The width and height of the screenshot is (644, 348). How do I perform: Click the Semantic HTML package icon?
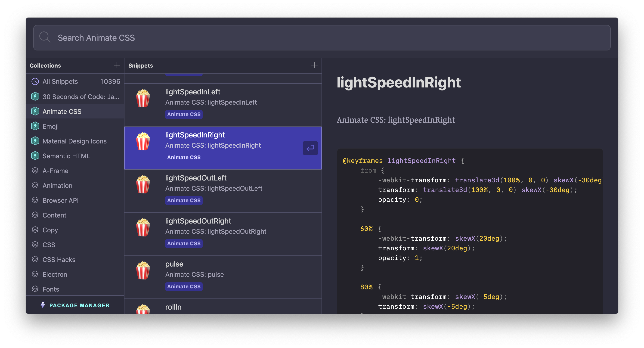(x=35, y=156)
